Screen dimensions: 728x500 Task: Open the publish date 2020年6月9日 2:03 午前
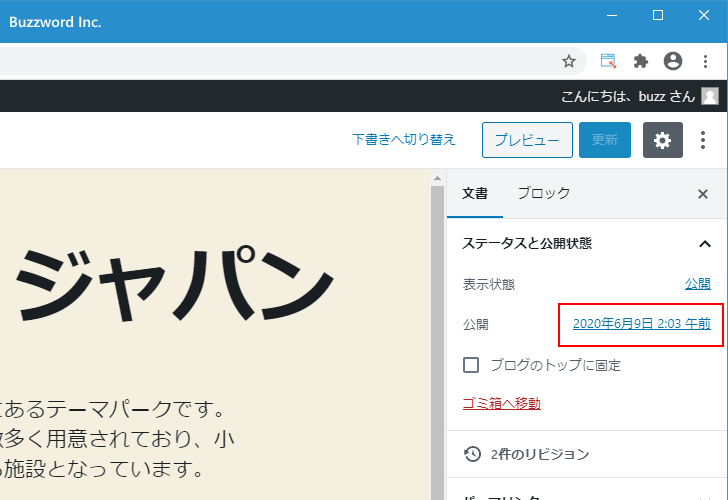point(642,324)
